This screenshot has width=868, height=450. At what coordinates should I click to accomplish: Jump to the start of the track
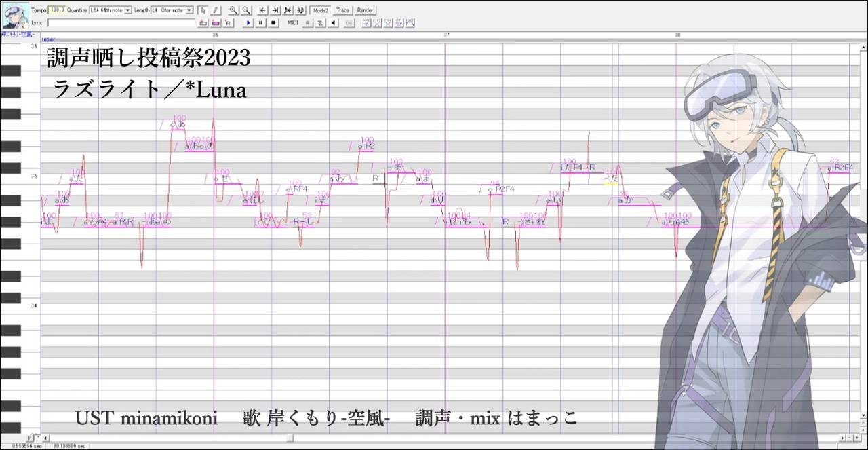262,10
